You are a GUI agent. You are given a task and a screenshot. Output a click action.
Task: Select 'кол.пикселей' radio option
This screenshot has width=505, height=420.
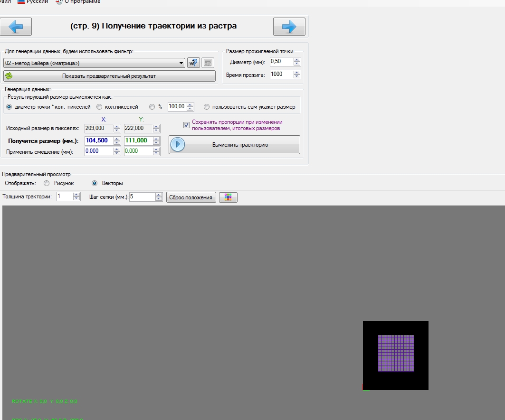(99, 107)
